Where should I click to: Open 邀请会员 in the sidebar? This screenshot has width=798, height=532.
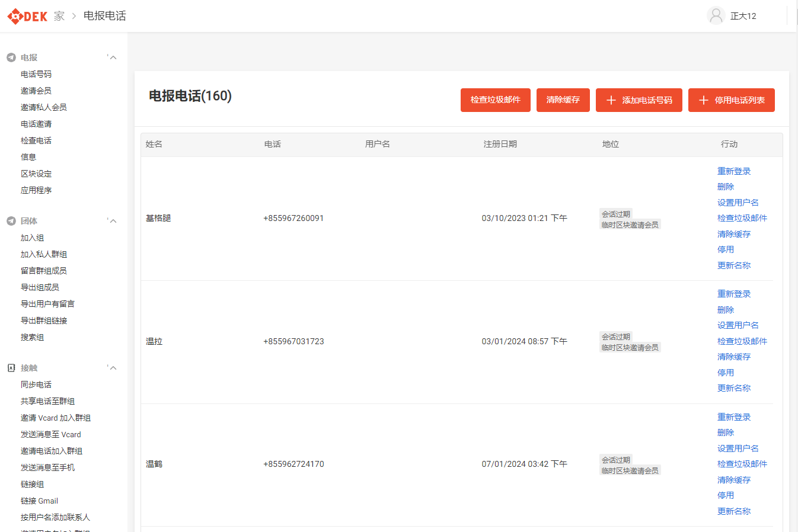36,91
